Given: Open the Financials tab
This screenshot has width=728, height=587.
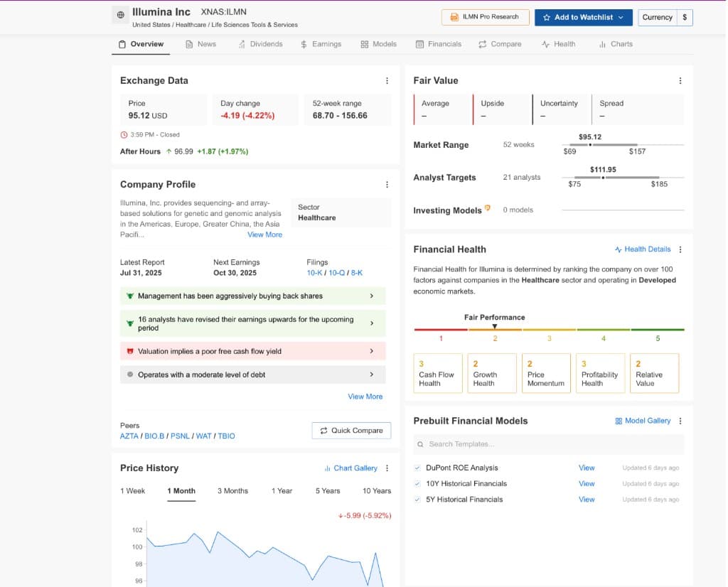Looking at the screenshot, I should (x=439, y=45).
